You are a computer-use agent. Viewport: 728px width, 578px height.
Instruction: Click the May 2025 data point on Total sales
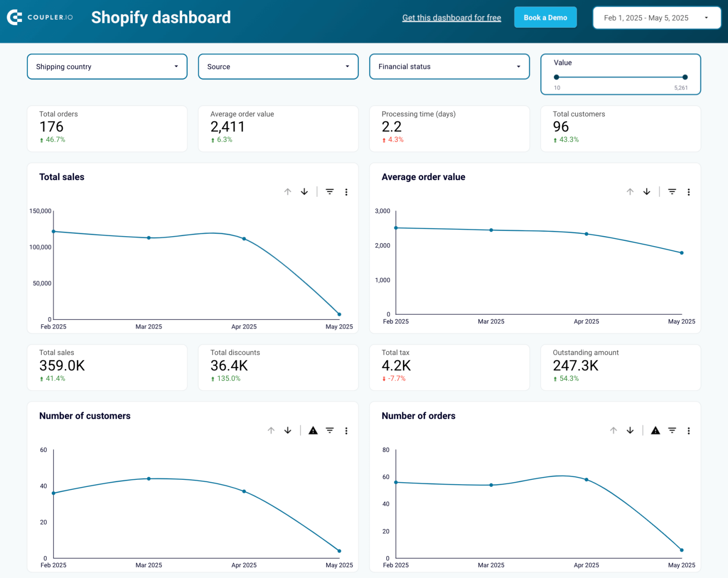[x=339, y=314]
